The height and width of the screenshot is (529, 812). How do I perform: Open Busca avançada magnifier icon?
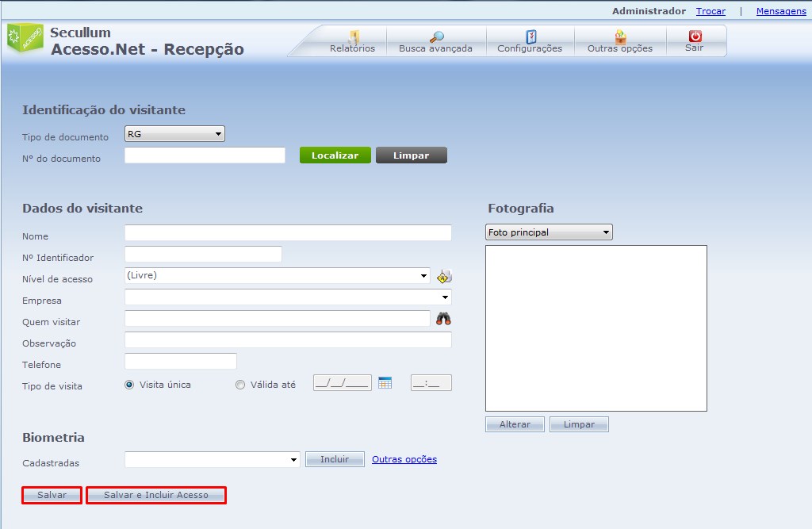(x=436, y=37)
